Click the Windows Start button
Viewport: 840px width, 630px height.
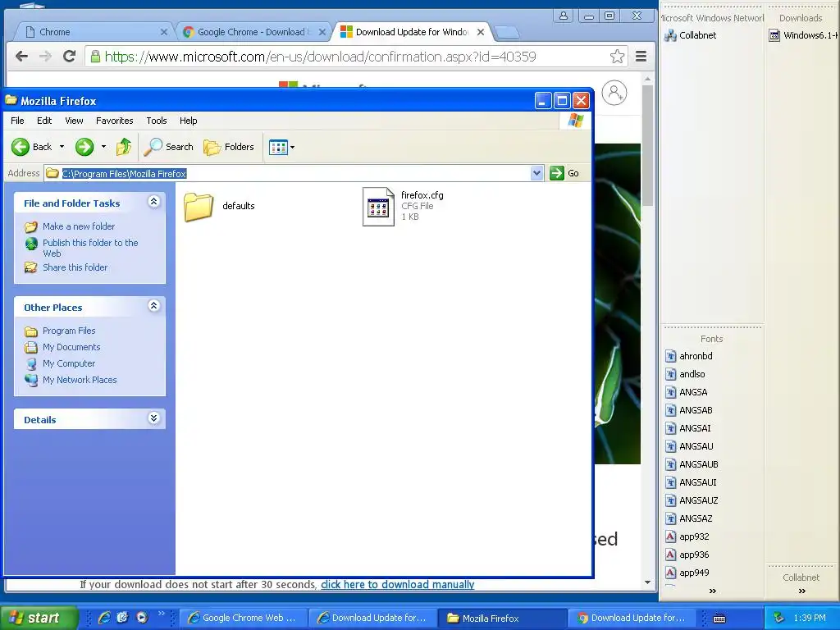[39, 618]
